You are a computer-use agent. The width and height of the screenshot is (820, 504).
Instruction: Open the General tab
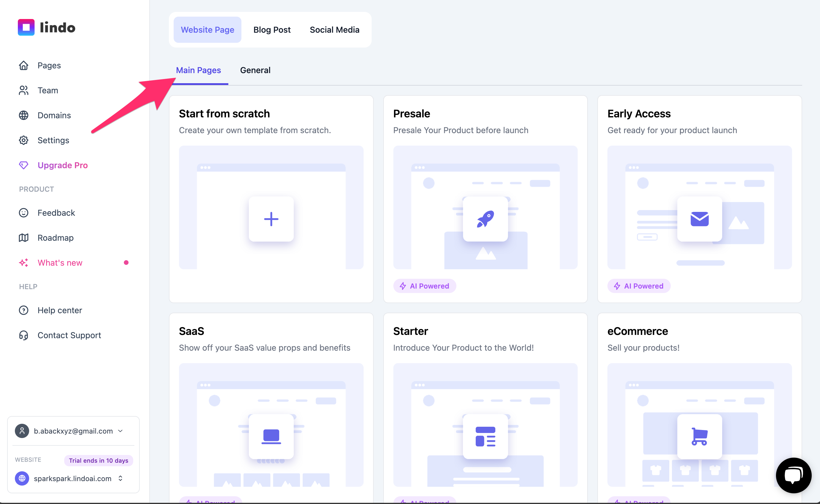pyautogui.click(x=255, y=70)
